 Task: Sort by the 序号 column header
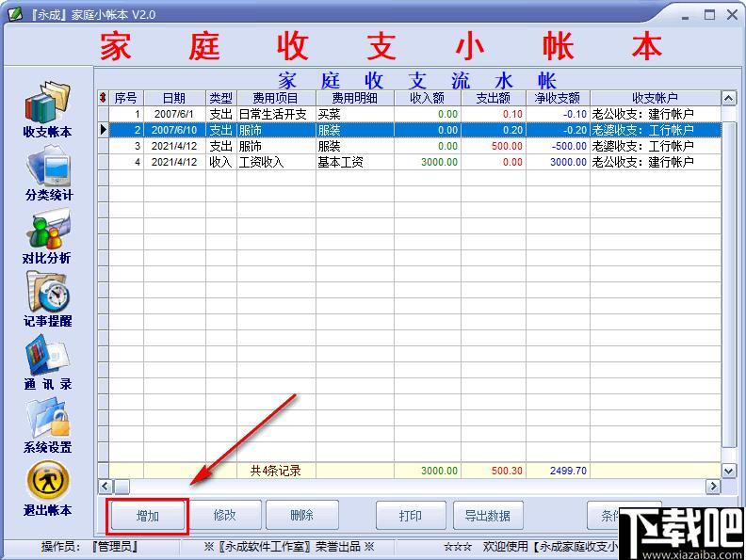(x=126, y=98)
